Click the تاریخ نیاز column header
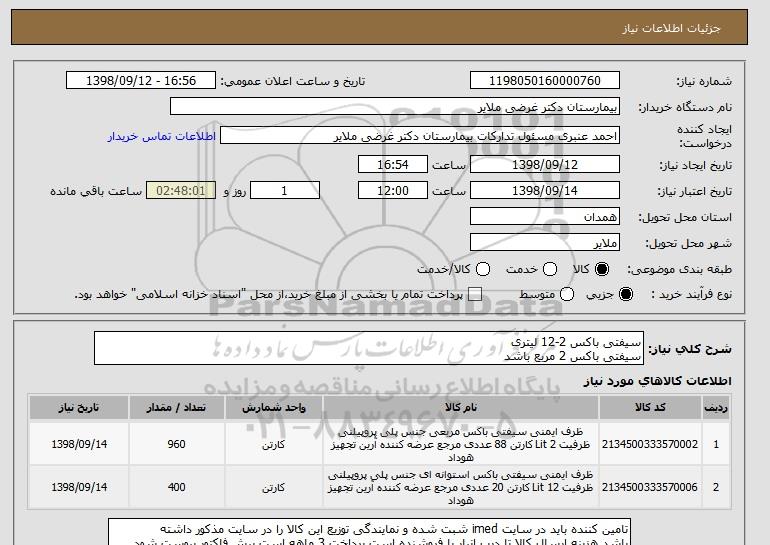 point(79,408)
